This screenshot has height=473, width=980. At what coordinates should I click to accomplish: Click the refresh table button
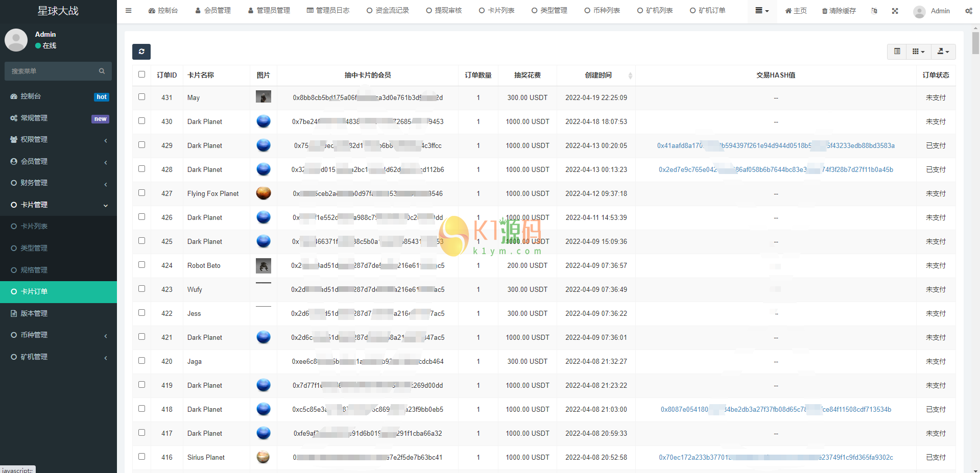pyautogui.click(x=141, y=52)
